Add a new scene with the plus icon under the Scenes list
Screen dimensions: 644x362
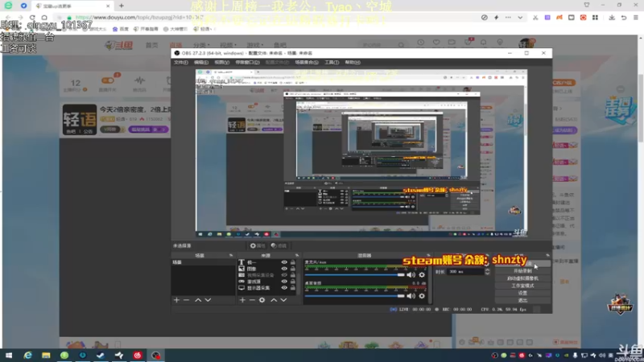pos(176,300)
